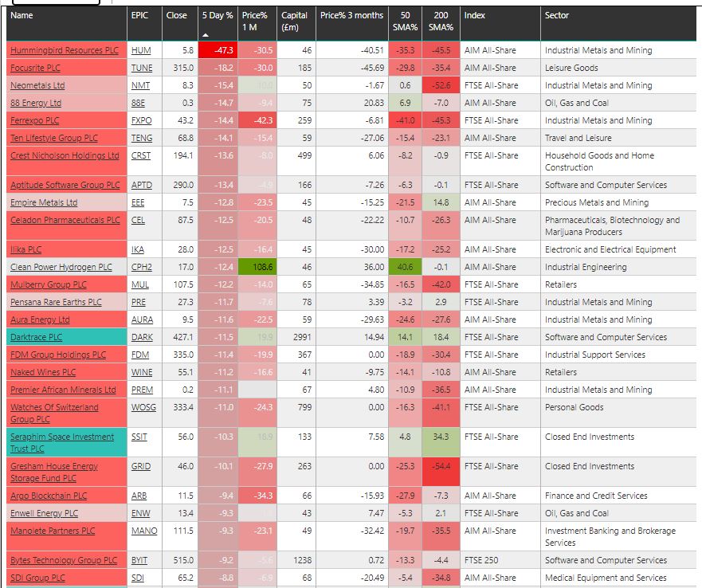702x588 pixels.
Task: Sort by the Index column header
Action: (x=475, y=15)
